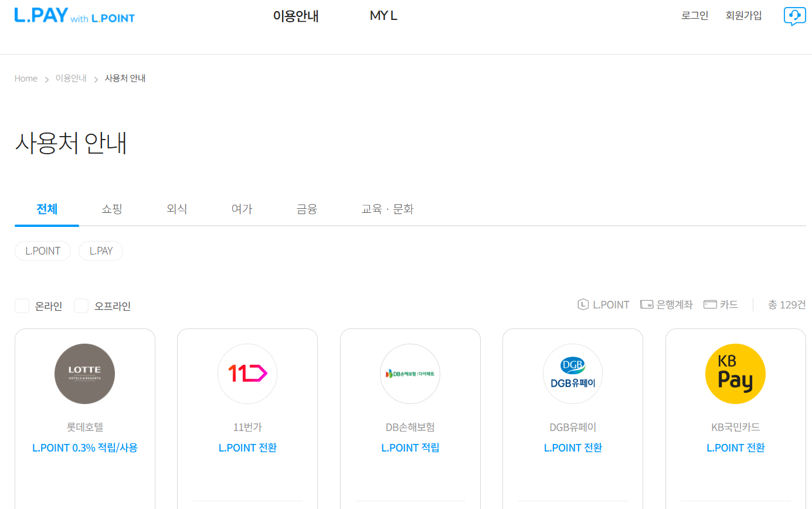Click 이용안내 in the breadcrumb
Image resolution: width=812 pixels, height=509 pixels.
pyautogui.click(x=71, y=79)
